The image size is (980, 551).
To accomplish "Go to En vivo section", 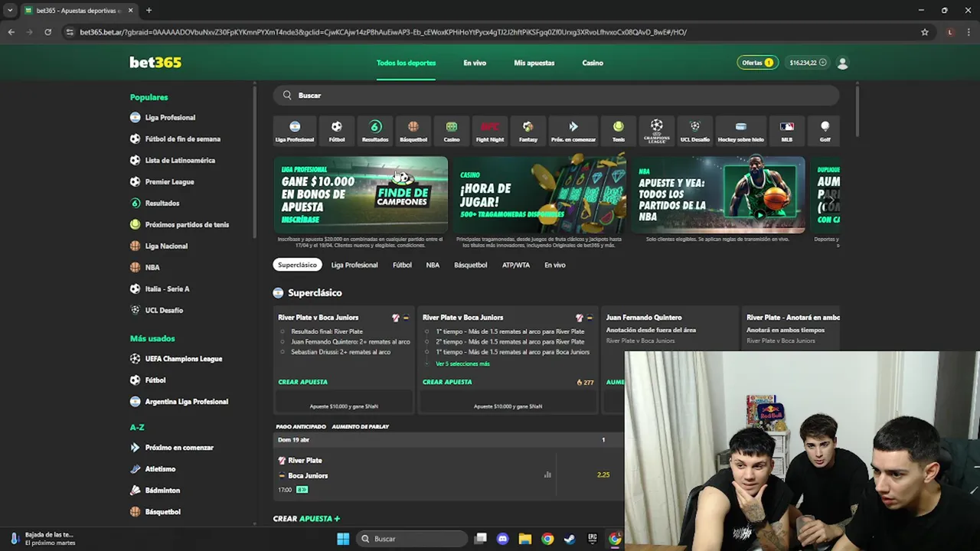I will 475,63.
